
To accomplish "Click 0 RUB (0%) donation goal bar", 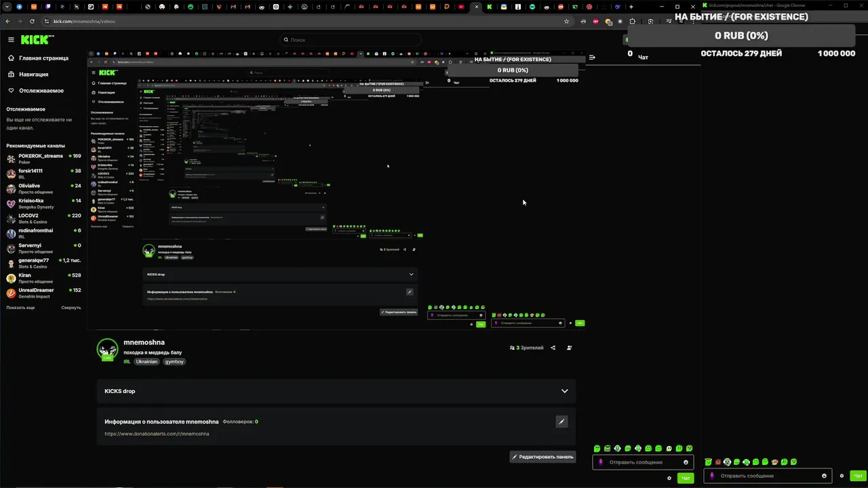I will 741,35.
